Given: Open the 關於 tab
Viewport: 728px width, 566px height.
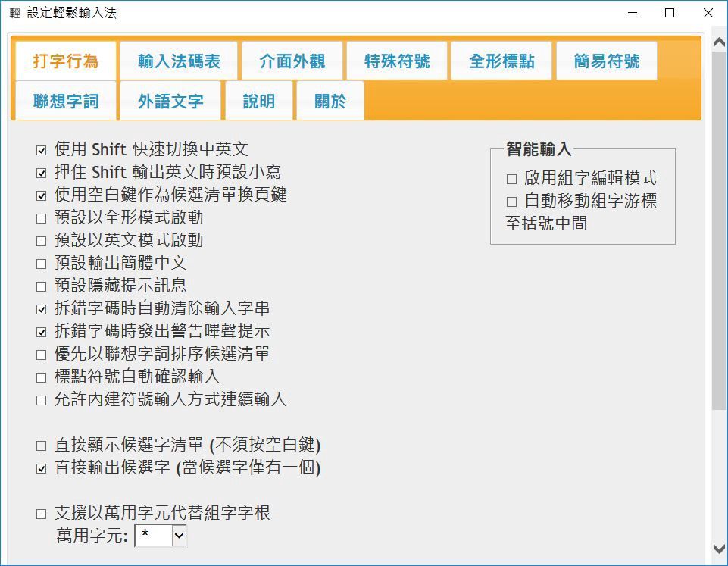Looking at the screenshot, I should (330, 101).
